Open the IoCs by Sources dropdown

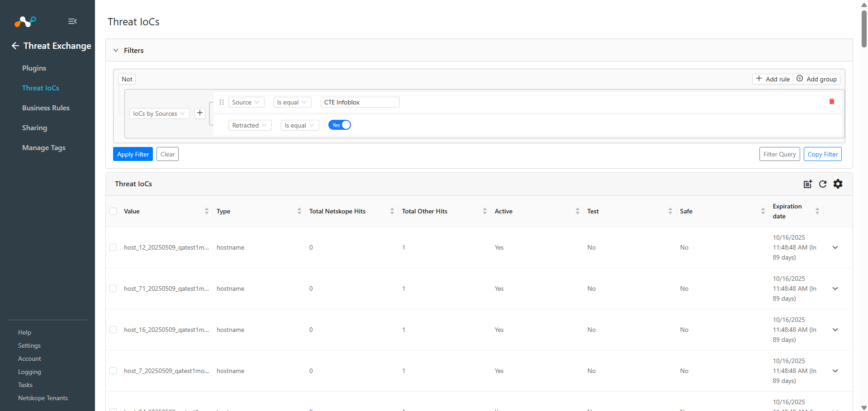[x=159, y=113]
